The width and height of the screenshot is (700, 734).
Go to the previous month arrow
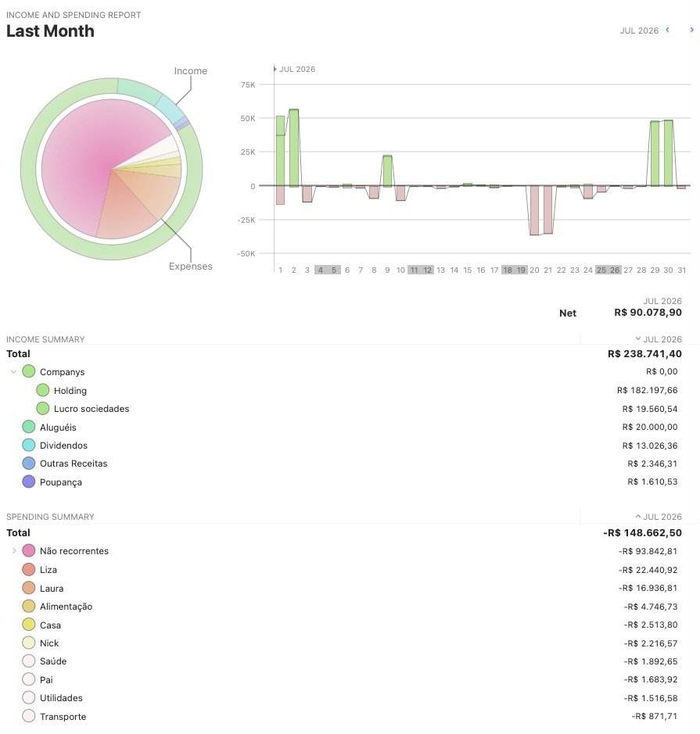(x=667, y=30)
